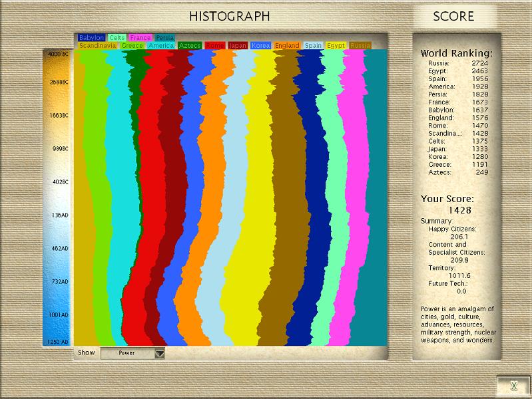Switch to the SCORE tab
The width and height of the screenshot is (532, 399).
(453, 16)
